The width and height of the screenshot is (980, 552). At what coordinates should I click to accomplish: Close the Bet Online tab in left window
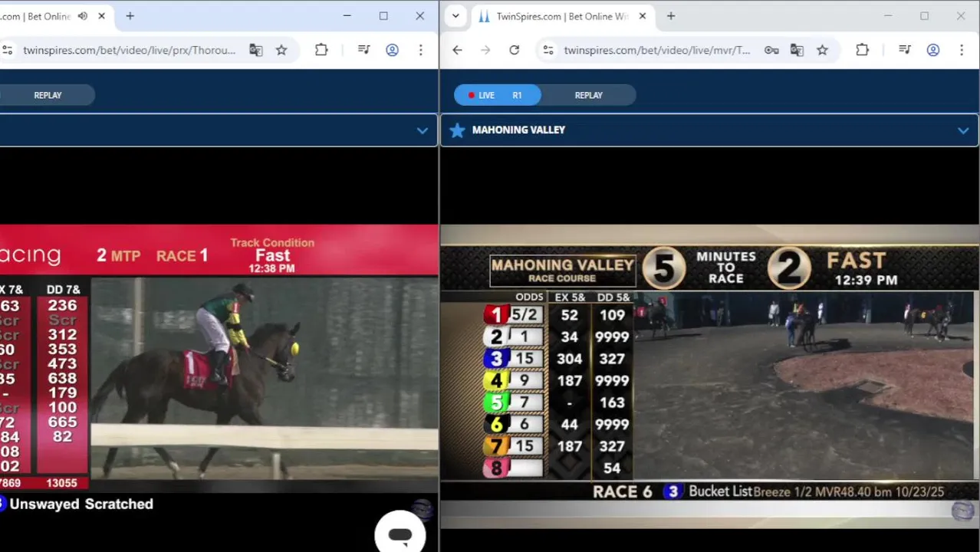[101, 16]
